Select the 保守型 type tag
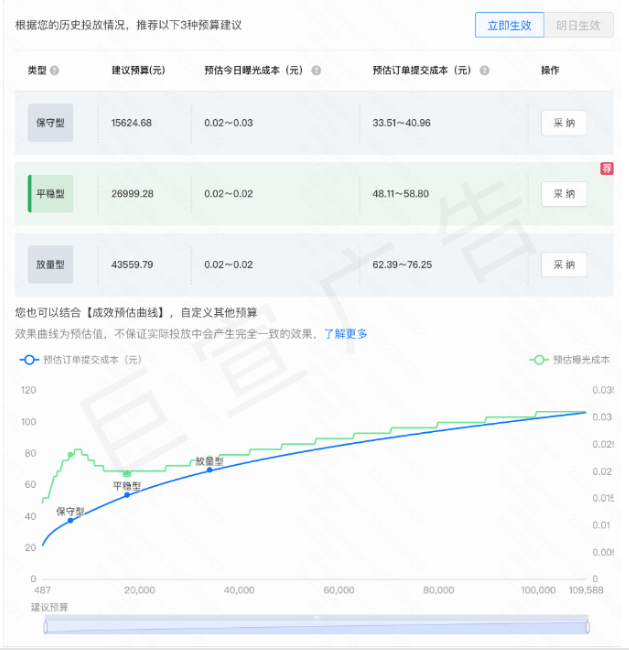Screen dimensions: 629x650 51,123
